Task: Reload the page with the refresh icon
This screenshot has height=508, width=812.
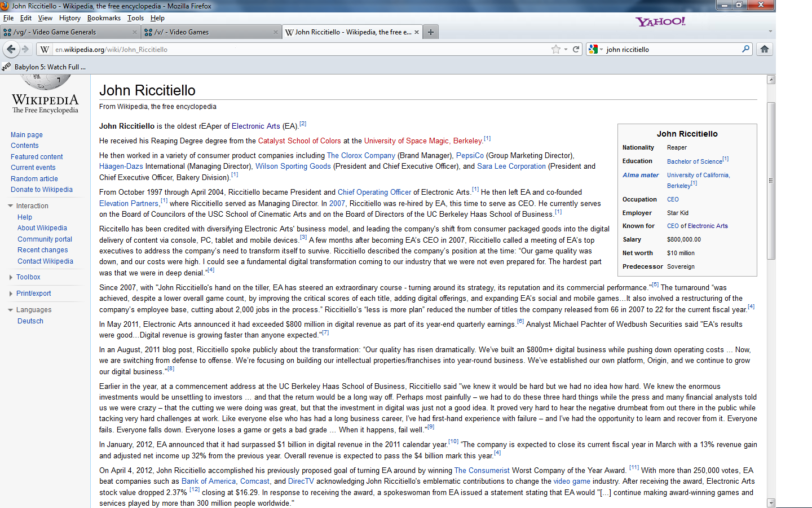Action: click(x=576, y=49)
